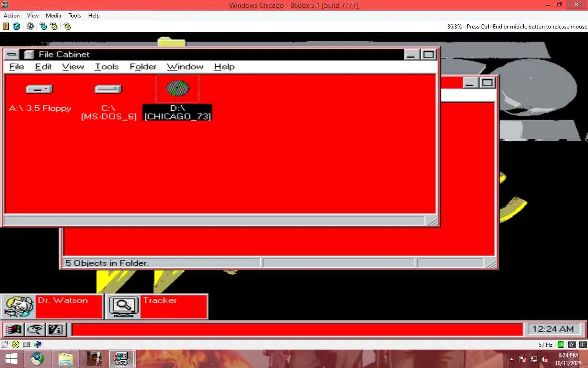Click the "5 Objects in Folder." status text
Image resolution: width=588 pixels, height=368 pixels.
[107, 263]
